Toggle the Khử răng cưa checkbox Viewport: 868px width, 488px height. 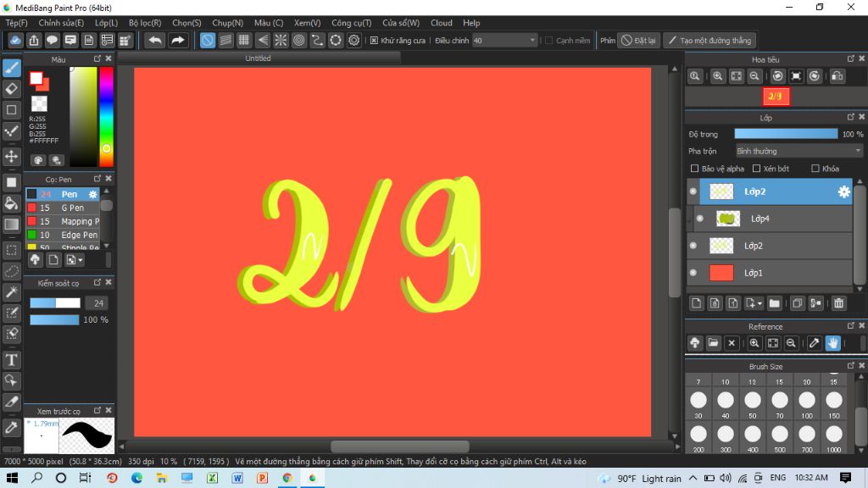pos(374,41)
